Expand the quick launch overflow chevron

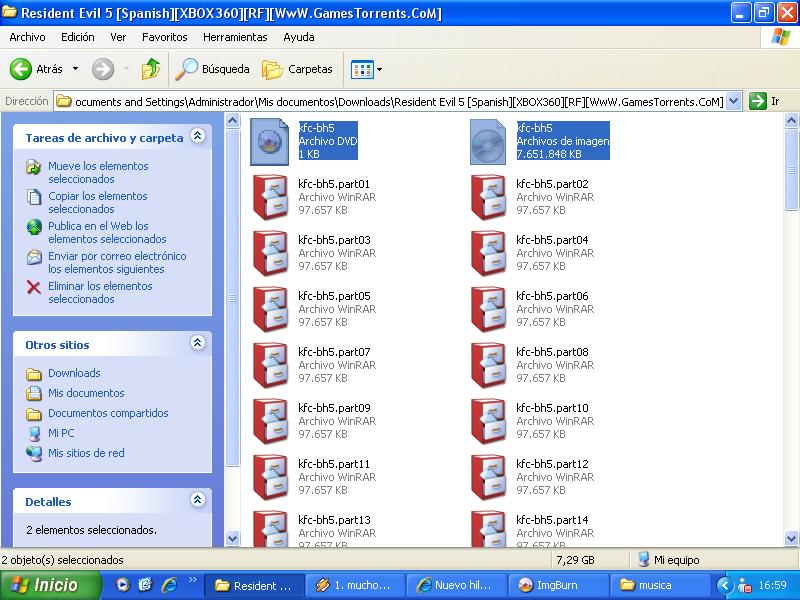(192, 580)
